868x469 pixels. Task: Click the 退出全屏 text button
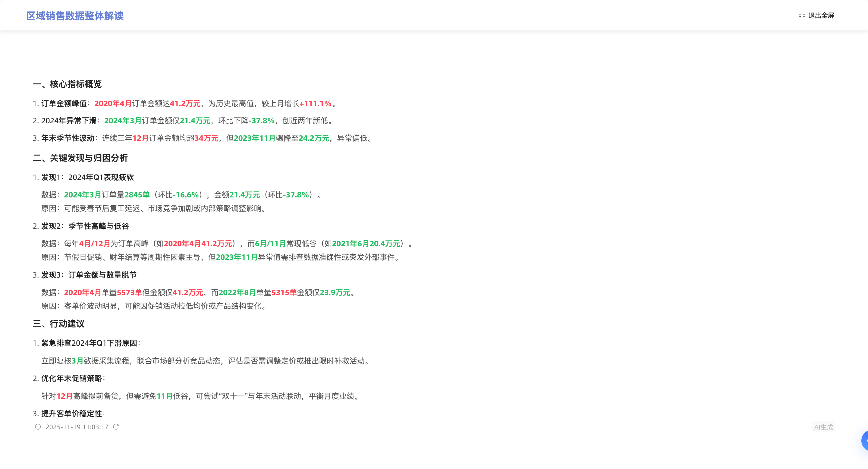(x=821, y=15)
